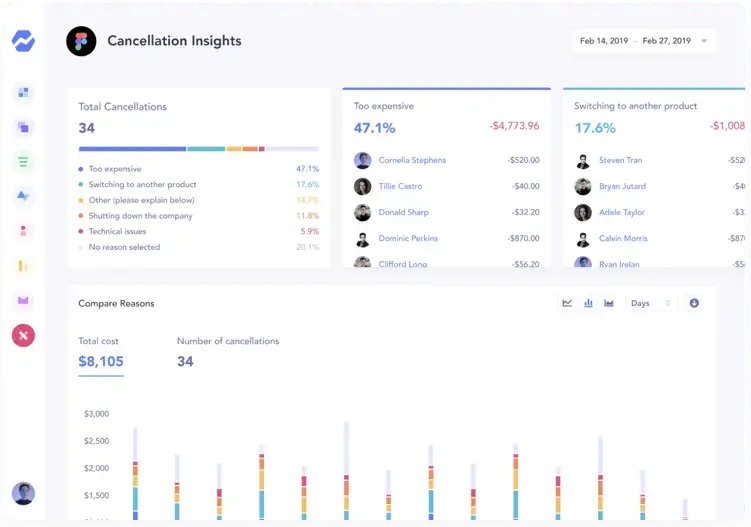
Task: Open the purple stacked-layers sidebar icon
Action: coord(23,127)
